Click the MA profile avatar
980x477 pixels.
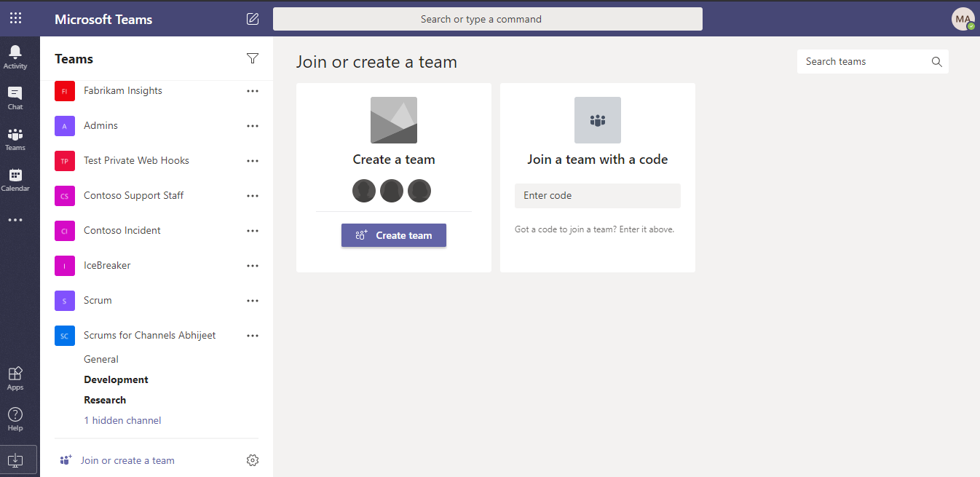[x=963, y=19]
